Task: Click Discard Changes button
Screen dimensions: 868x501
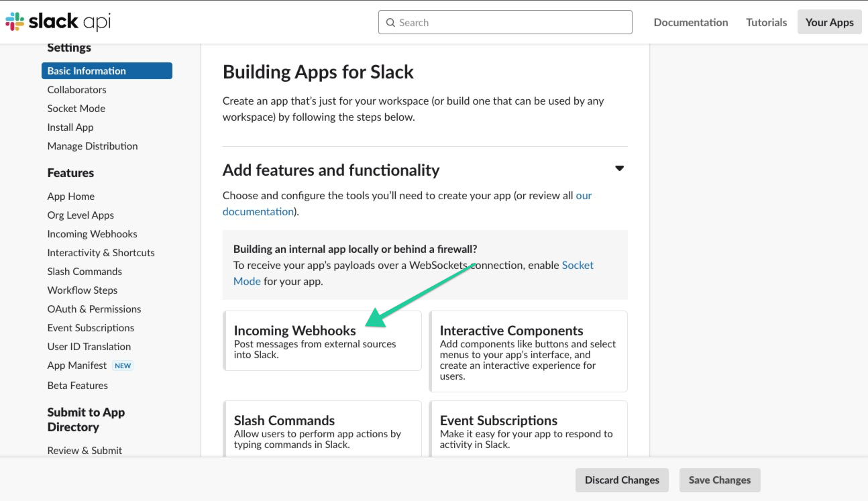Action: coord(622,480)
